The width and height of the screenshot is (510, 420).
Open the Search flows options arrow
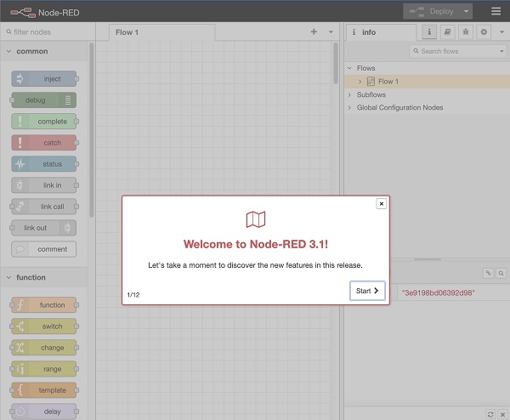click(x=501, y=51)
